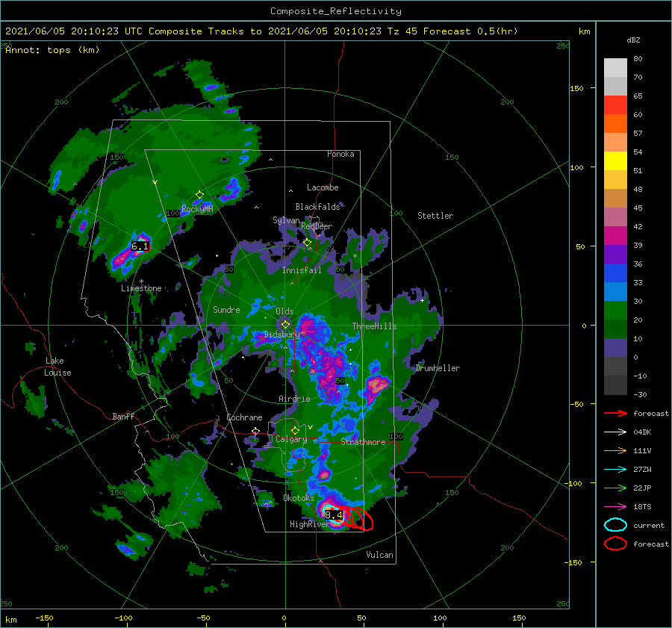This screenshot has height=628, width=672.
Task: Click the yellow diamond marker above RockyMH
Action: pyautogui.click(x=199, y=195)
